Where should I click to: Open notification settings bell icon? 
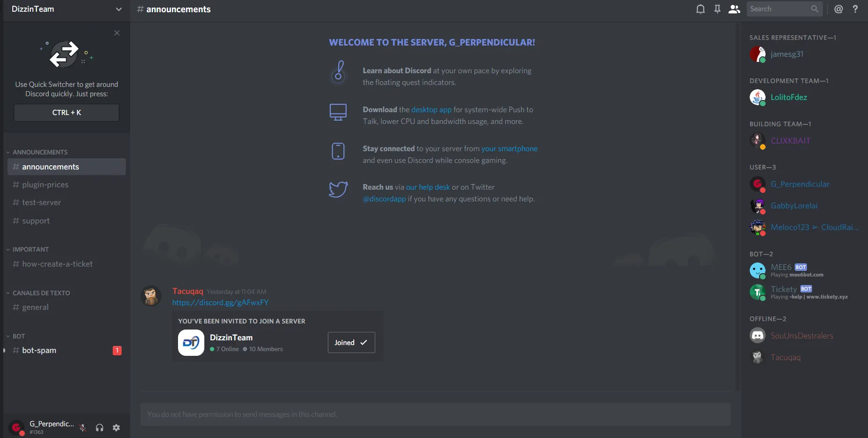coord(700,9)
